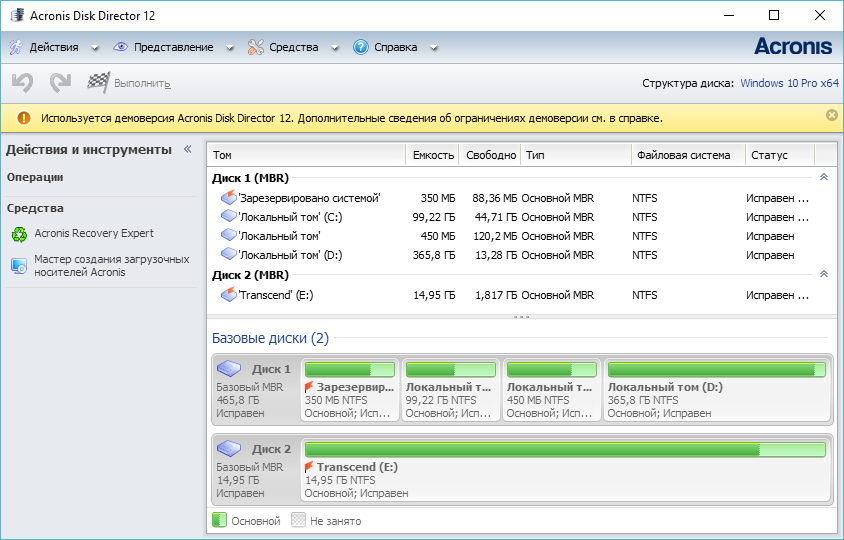
Task: Click green Основной legend icon
Action: click(219, 520)
